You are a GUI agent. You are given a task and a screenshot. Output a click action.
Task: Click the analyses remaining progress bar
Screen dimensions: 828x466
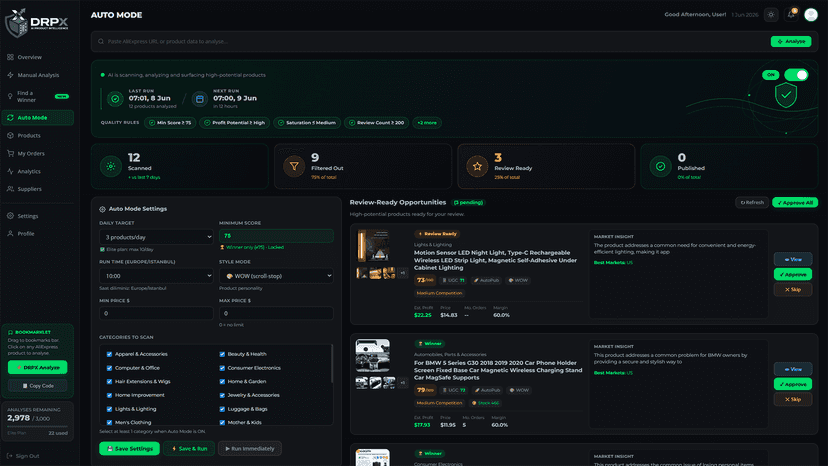(37, 426)
